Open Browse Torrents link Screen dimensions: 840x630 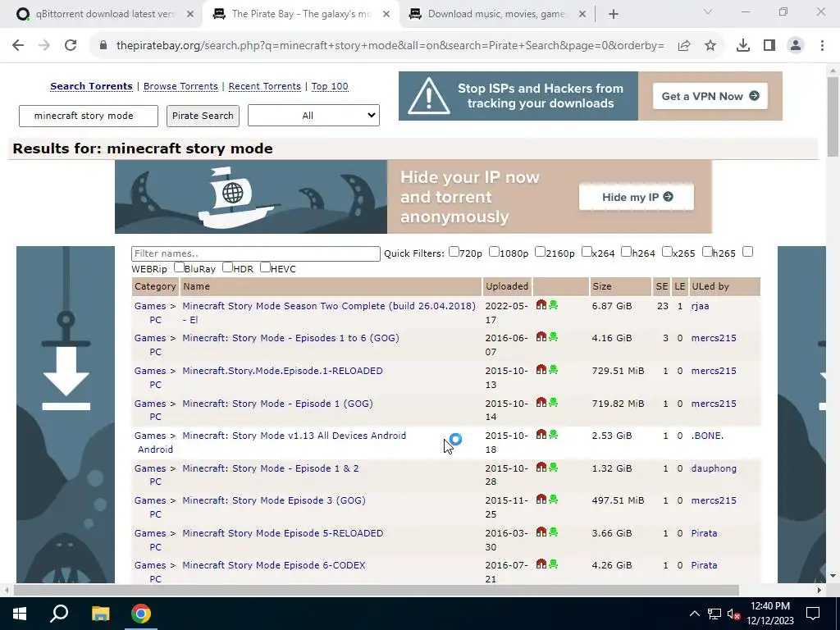[180, 86]
